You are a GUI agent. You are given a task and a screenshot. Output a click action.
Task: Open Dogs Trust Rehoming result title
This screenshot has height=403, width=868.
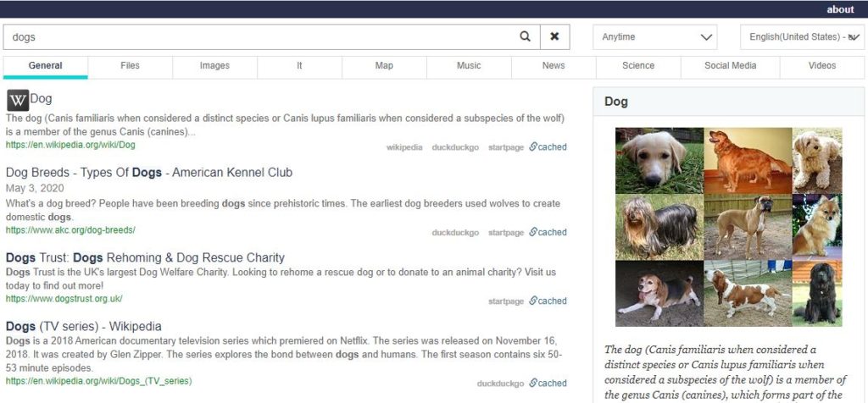tap(145, 257)
